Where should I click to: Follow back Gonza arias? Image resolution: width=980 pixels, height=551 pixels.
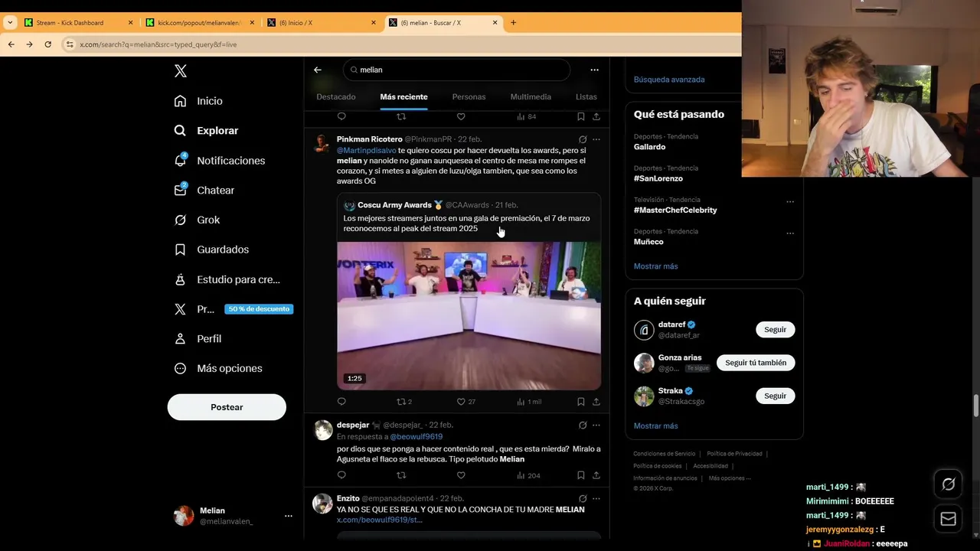756,363
